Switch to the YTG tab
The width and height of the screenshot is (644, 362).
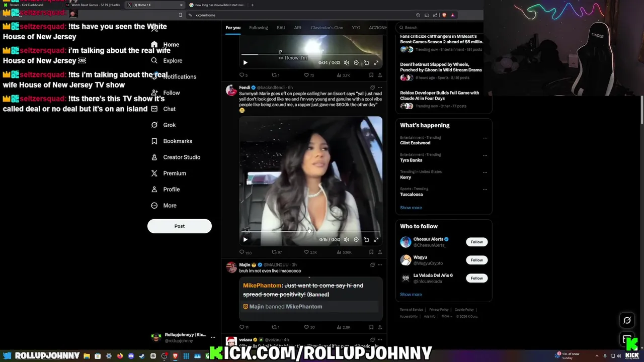click(x=356, y=28)
